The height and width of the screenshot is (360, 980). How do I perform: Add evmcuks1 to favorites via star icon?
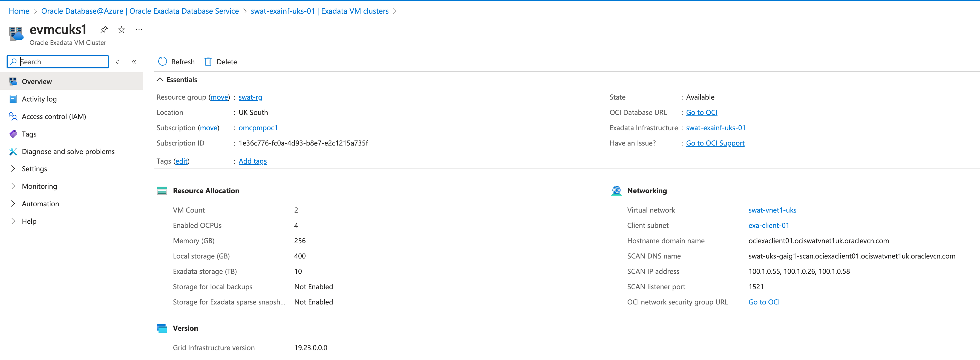121,30
